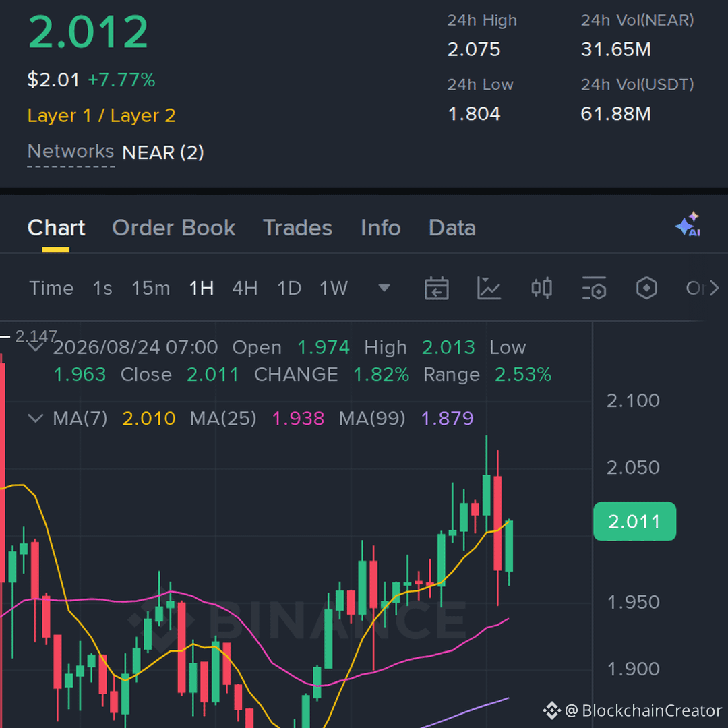Select the 1H interval
728x728 pixels.
click(202, 289)
